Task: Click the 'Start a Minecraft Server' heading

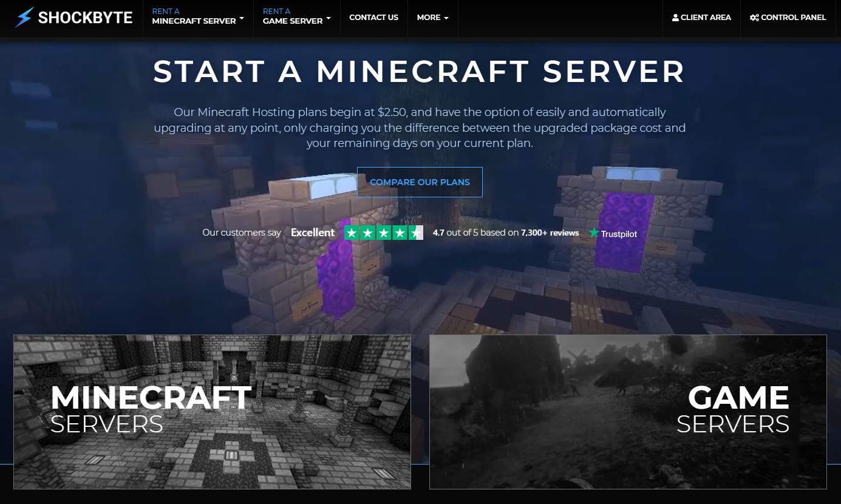Action: 420,72
